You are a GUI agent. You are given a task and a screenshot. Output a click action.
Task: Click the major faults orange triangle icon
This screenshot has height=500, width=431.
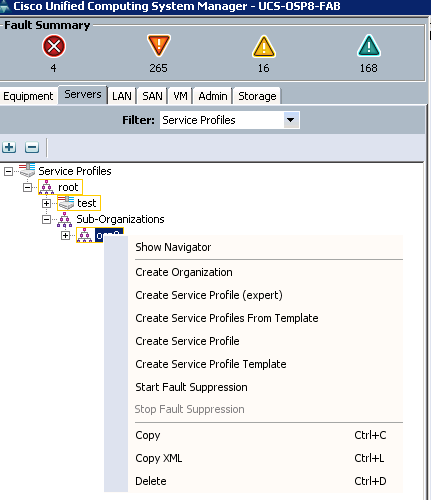point(159,45)
